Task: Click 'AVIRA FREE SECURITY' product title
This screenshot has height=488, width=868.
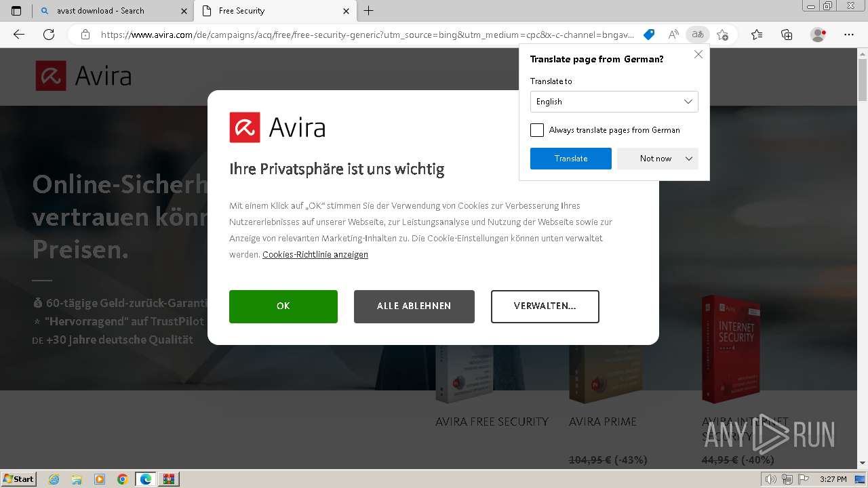Action: [x=492, y=422]
